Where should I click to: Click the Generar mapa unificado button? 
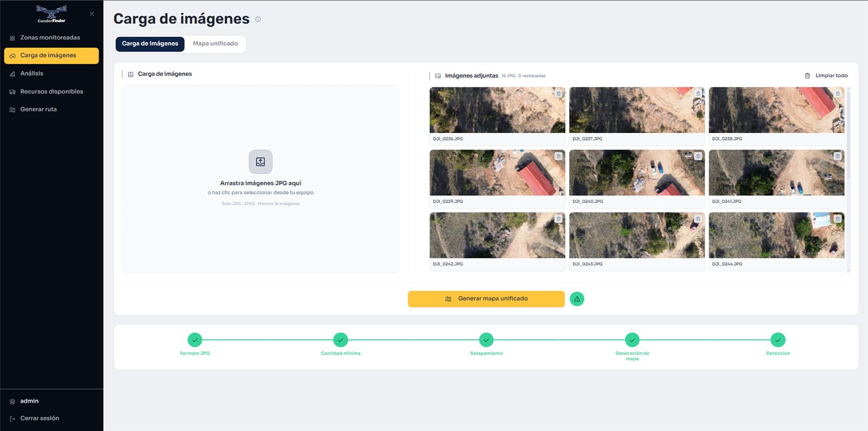pyautogui.click(x=486, y=299)
